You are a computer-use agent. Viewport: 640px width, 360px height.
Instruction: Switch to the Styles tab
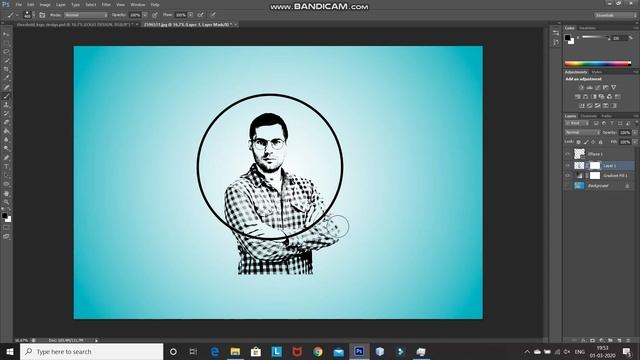pyautogui.click(x=597, y=72)
